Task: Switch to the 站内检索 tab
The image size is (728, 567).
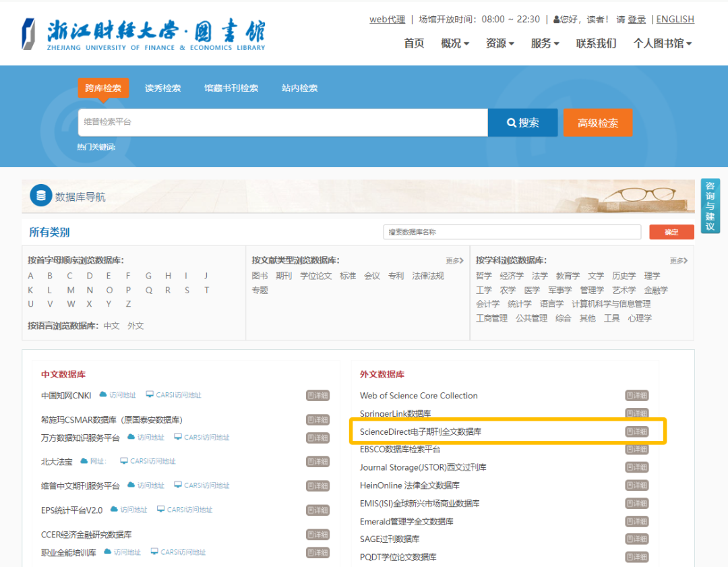Action: point(299,88)
